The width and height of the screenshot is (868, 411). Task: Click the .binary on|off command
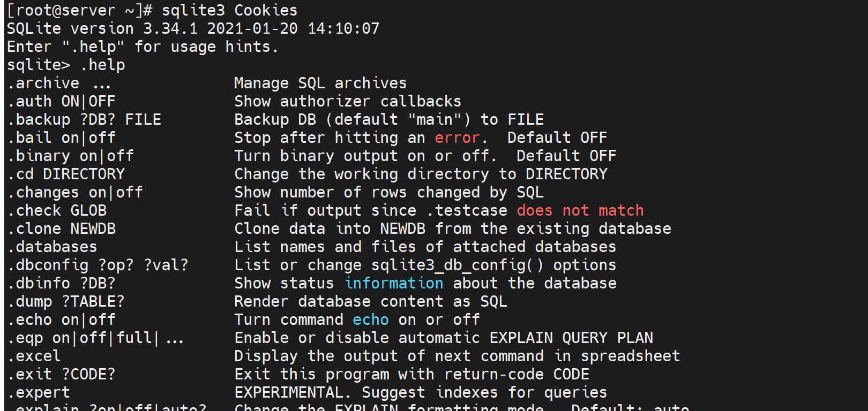[x=71, y=156]
